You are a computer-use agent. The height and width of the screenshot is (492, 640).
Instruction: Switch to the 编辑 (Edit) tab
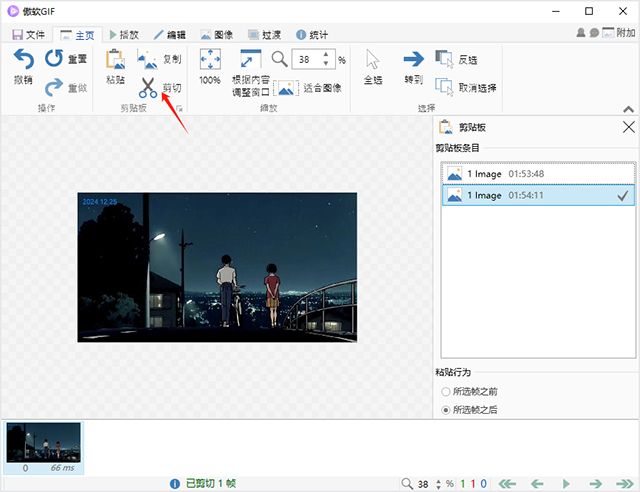pos(169,34)
